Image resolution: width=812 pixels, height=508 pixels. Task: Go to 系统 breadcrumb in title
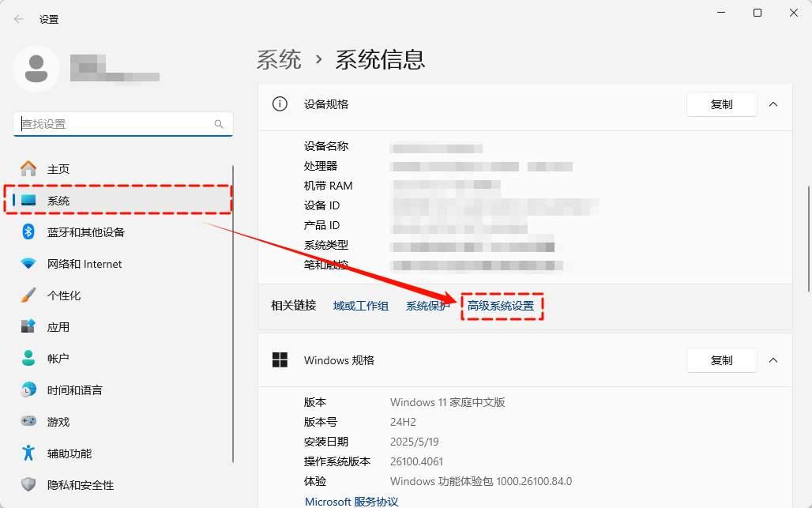[x=279, y=59]
